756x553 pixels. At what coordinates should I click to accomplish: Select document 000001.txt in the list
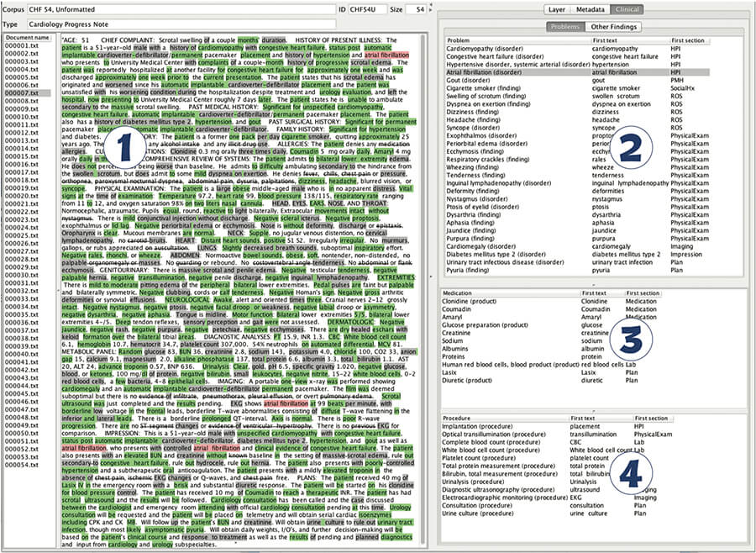(28, 45)
